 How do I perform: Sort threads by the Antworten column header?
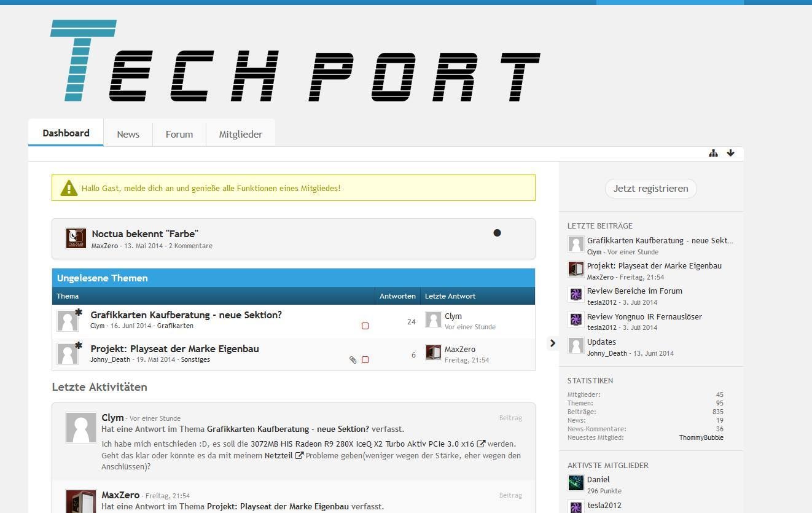[x=397, y=296]
